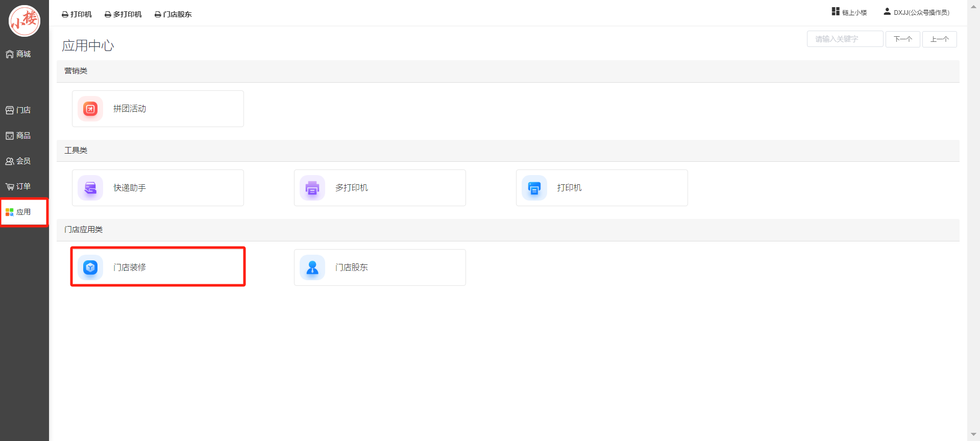Switch to the 多打印机 top tab
The height and width of the screenshot is (441, 980).
[x=123, y=14]
